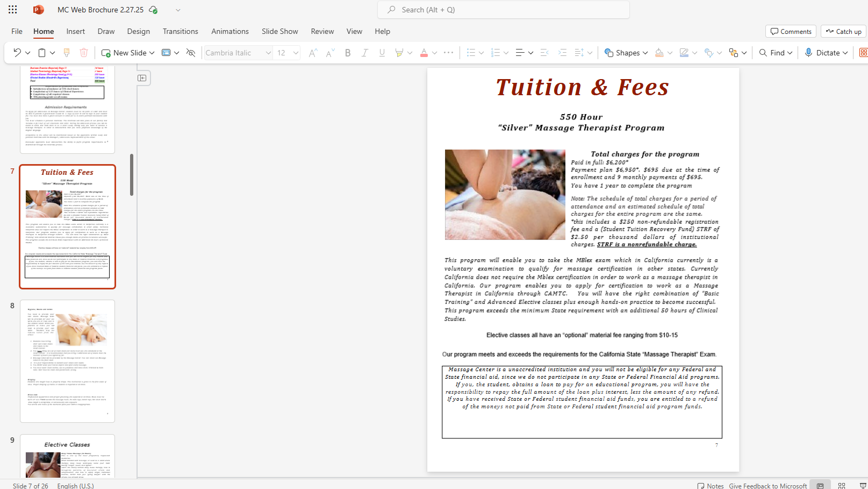Click Give Feedback to Microsoft link

coord(767,485)
